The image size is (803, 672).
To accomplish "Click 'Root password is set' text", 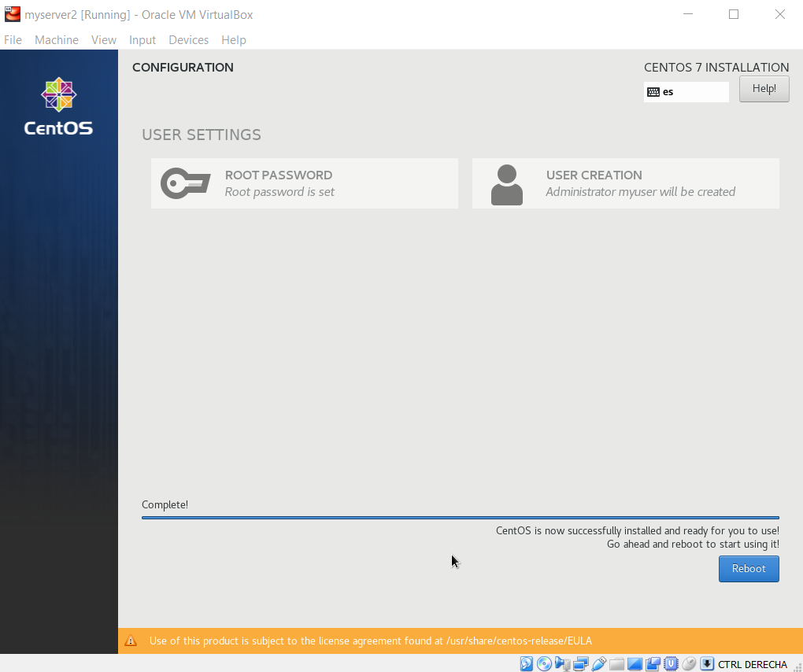I will tap(279, 192).
